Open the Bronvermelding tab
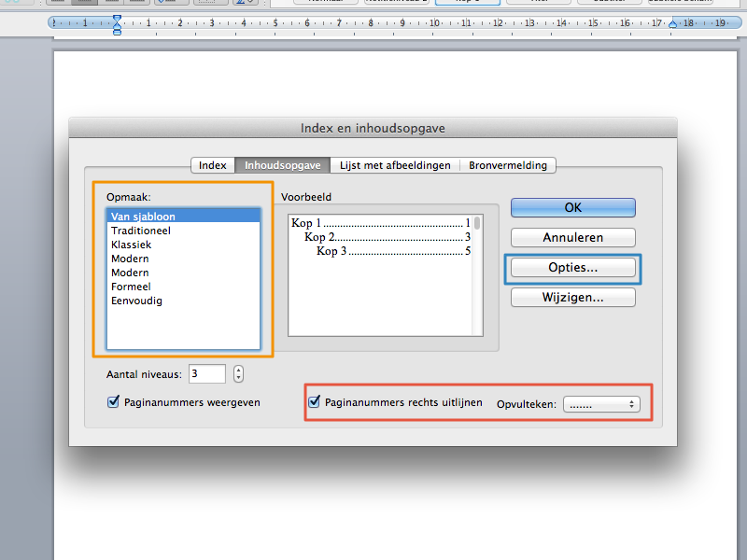747x560 pixels. click(508, 165)
